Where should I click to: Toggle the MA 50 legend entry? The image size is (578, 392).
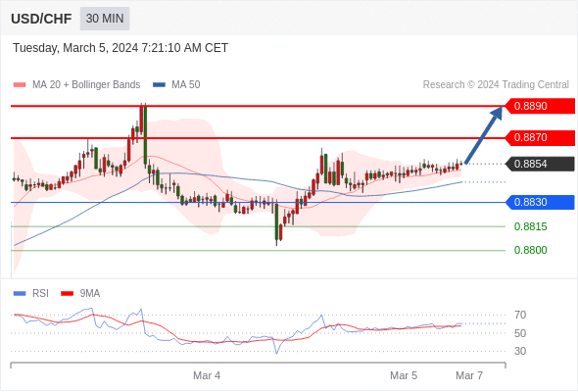coord(176,85)
